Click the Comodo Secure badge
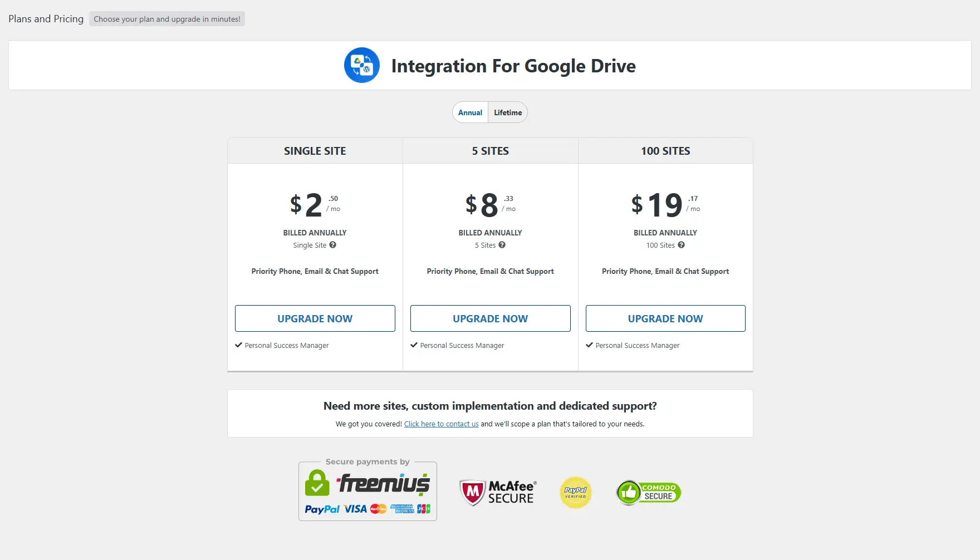The image size is (980, 560). pyautogui.click(x=649, y=493)
